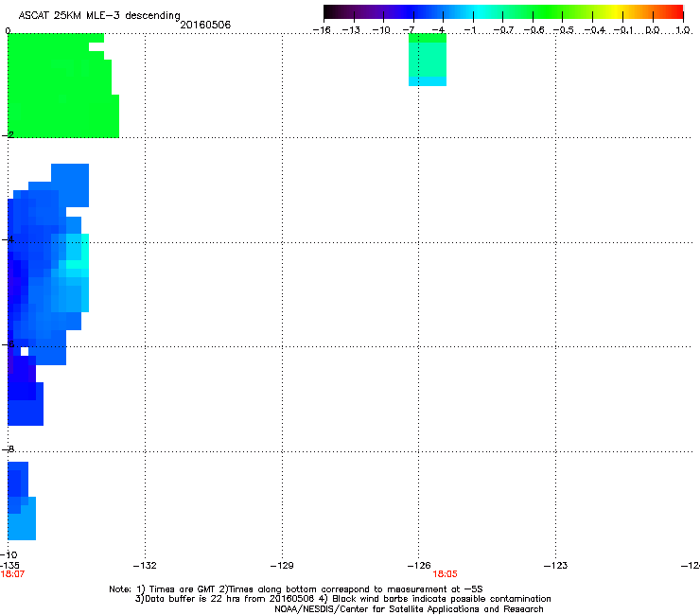
Task: Click the -129 longitude axis label
Action: pos(282,566)
